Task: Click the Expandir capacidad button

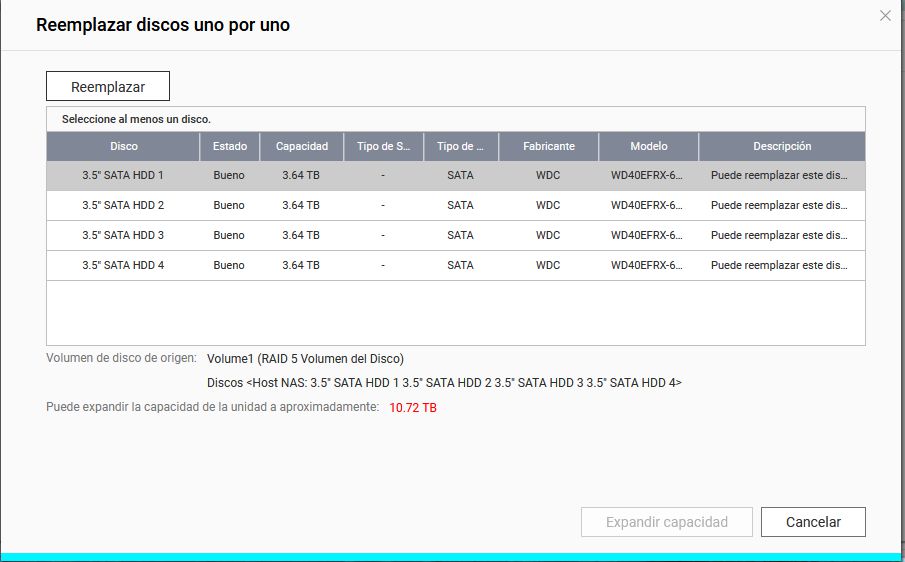Action: (x=666, y=522)
